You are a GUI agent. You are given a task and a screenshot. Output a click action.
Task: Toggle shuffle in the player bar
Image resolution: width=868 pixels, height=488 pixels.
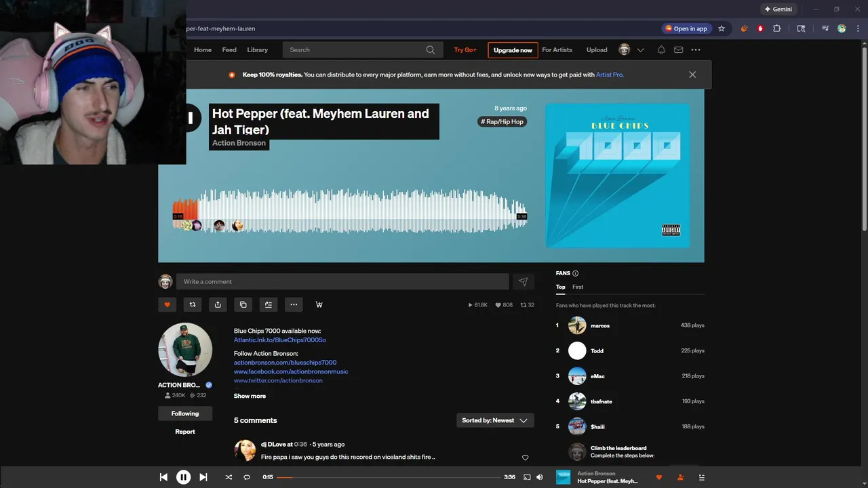(229, 477)
